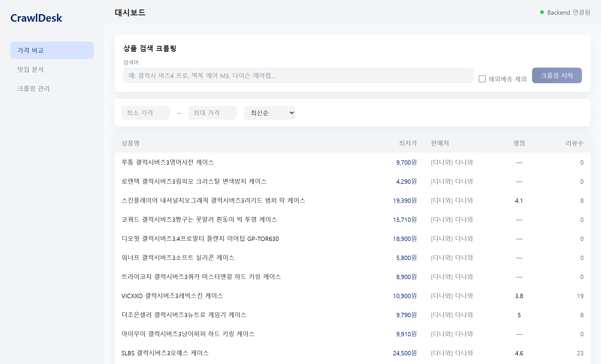Select the 스킨플레이어 내셔널지오그래픽 product row
Viewport: 601px width, 364px height.
pyautogui.click(x=352, y=200)
